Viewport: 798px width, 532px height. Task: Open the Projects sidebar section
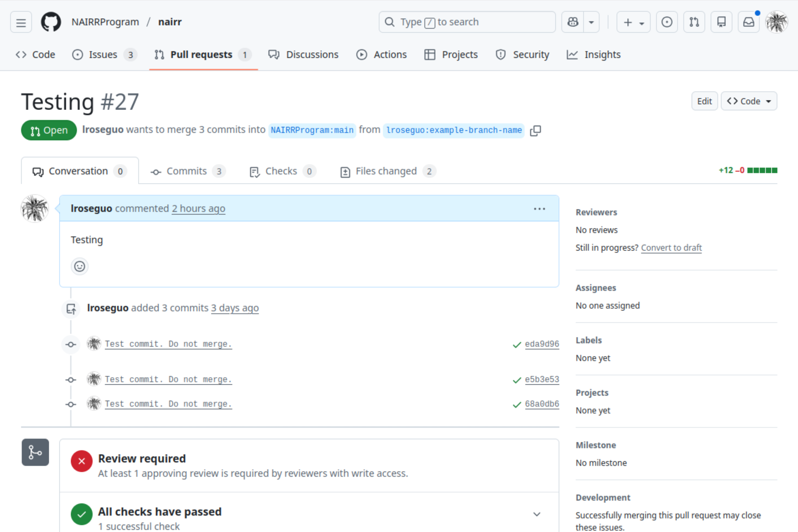(592, 393)
